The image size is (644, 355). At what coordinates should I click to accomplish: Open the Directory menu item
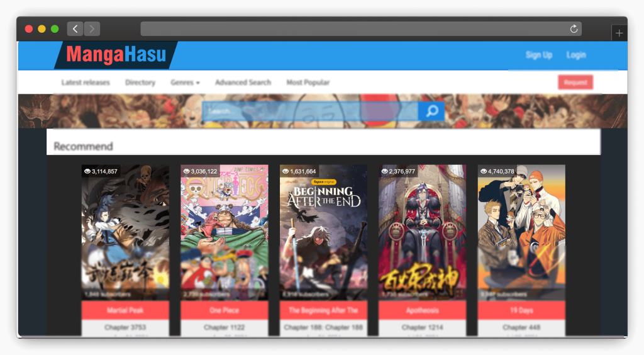pyautogui.click(x=140, y=82)
